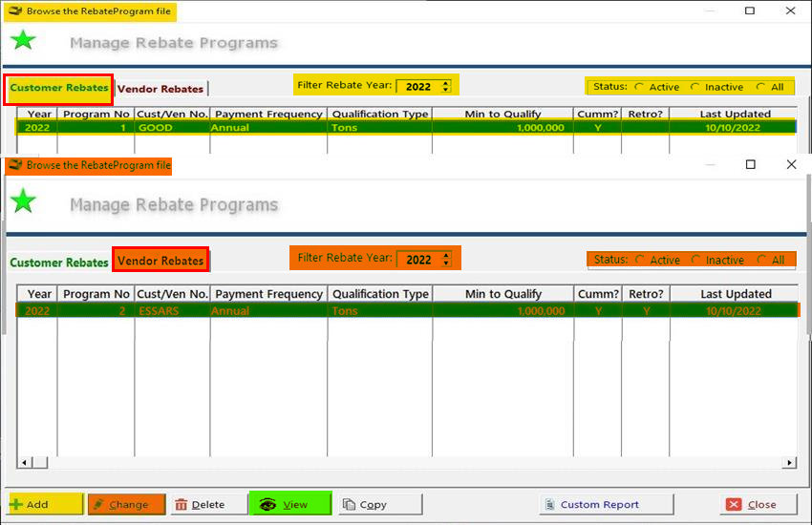Click the document icon on Custom Report
Image resolution: width=812 pixels, height=525 pixels.
point(550,504)
